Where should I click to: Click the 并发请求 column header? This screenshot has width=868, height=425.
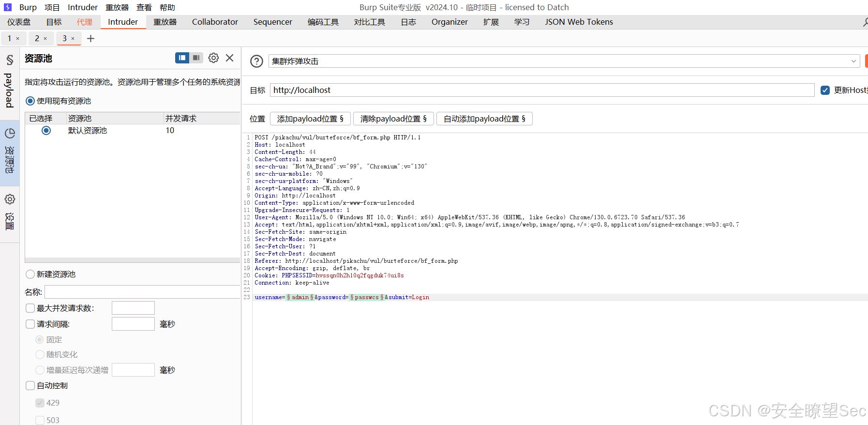click(201, 119)
